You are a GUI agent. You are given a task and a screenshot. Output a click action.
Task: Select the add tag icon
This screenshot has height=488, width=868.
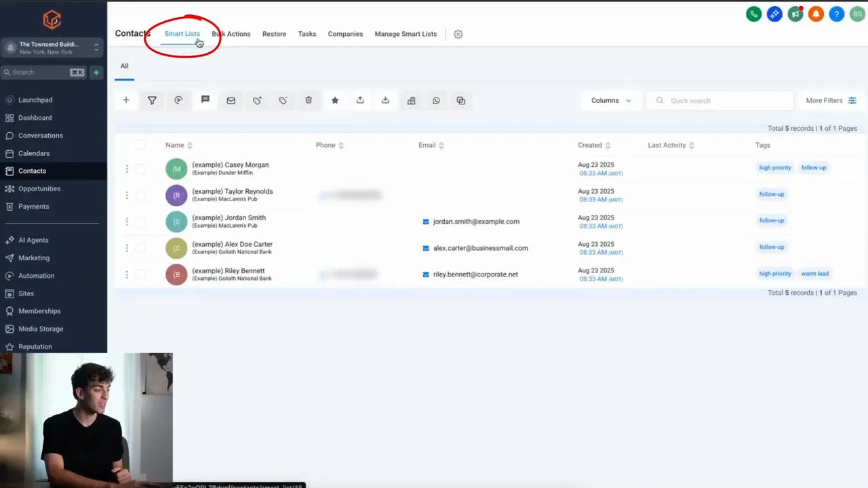click(257, 100)
